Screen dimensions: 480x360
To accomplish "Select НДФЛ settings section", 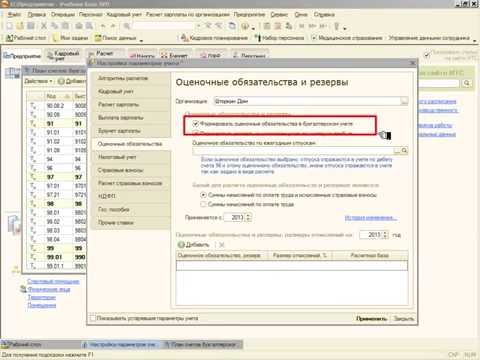I will pos(130,196).
